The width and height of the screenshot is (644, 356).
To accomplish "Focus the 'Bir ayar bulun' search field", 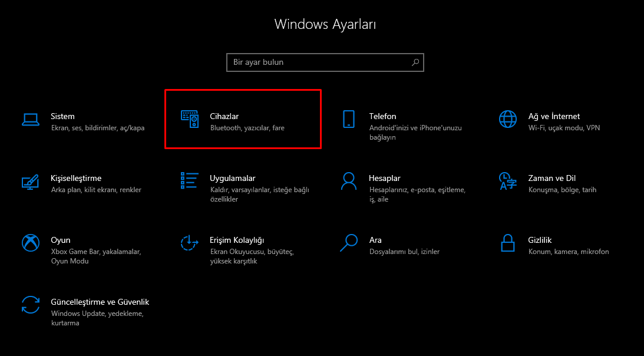I will [x=325, y=62].
